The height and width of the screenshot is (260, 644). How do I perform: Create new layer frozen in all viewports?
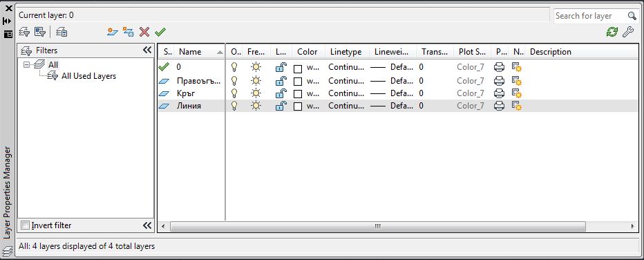tap(128, 32)
